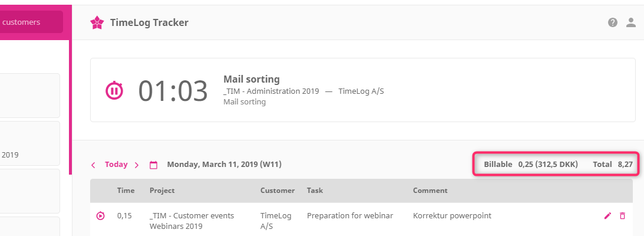Go to previous day with left chevron

pyautogui.click(x=93, y=165)
